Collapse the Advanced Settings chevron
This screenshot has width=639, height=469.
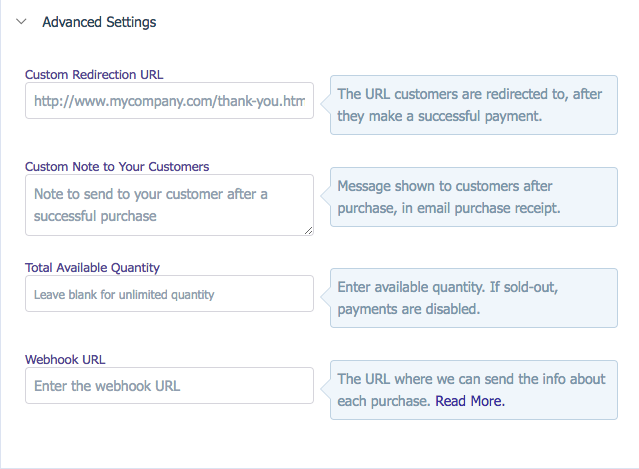coord(21,21)
